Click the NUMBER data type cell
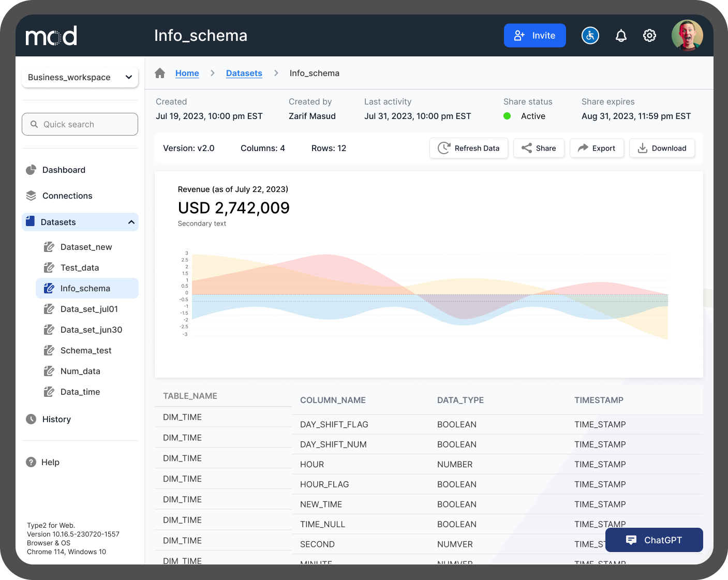 click(x=455, y=465)
